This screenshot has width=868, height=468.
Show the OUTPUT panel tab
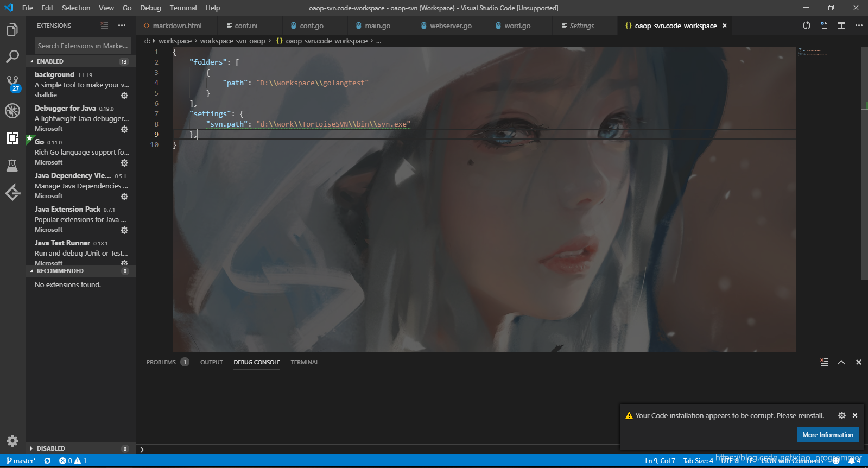coord(211,362)
